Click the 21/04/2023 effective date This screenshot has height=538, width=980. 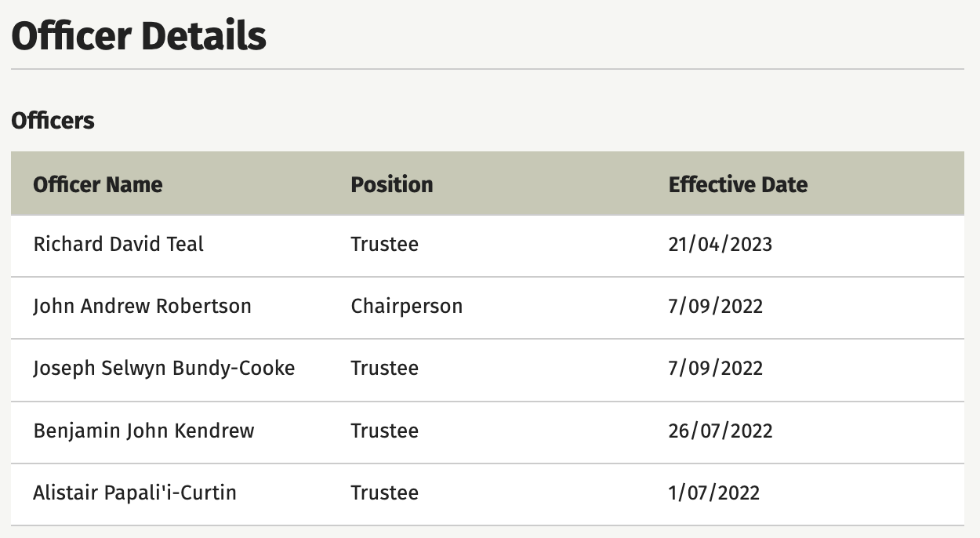pos(720,244)
